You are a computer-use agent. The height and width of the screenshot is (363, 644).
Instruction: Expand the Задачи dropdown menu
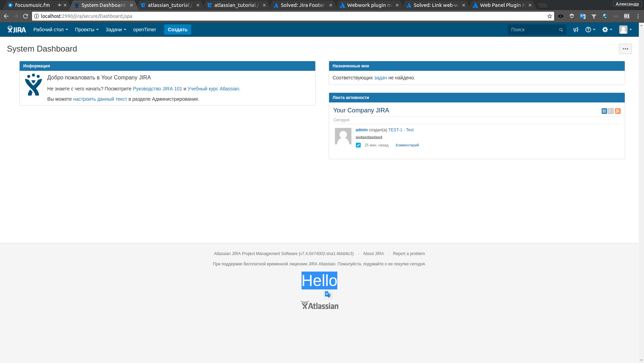click(116, 30)
